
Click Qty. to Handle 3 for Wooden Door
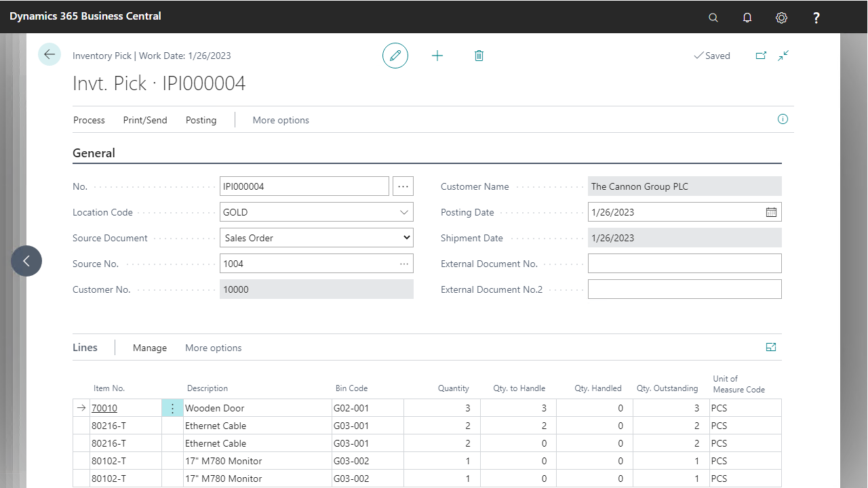[518, 408]
